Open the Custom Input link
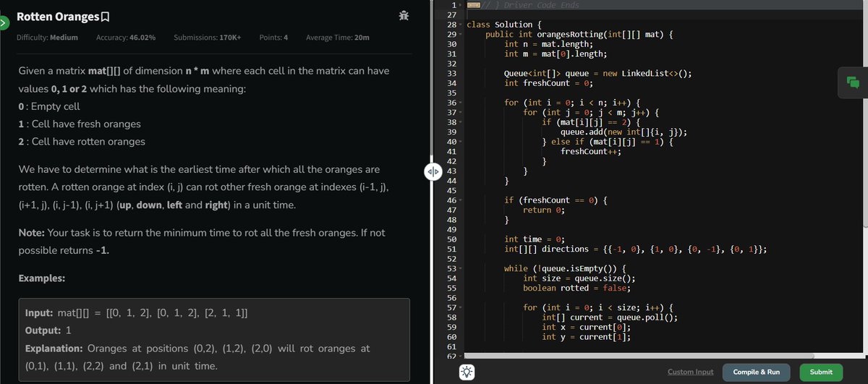 pyautogui.click(x=690, y=372)
